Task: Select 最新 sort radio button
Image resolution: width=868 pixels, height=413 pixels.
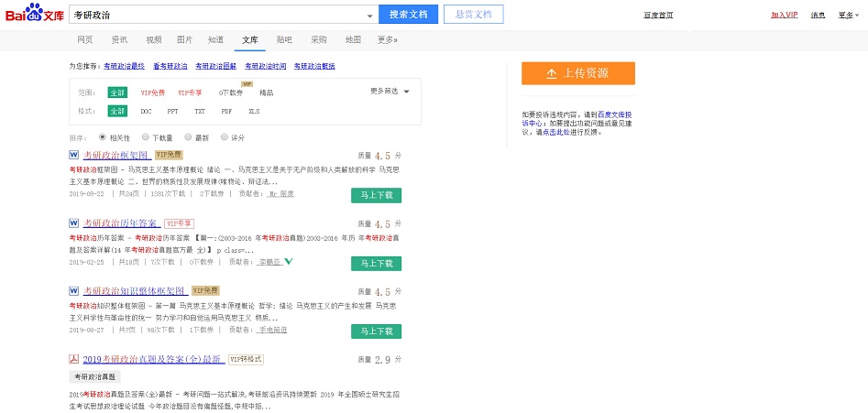Action: [x=188, y=137]
